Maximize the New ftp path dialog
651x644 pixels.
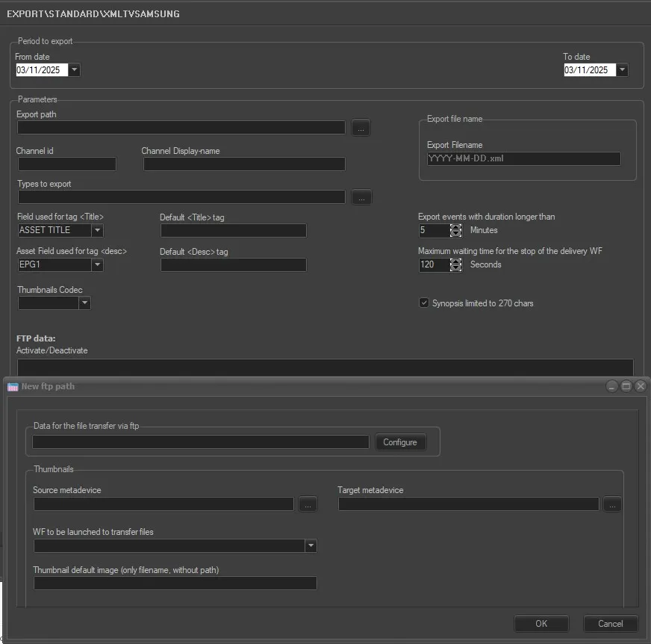(626, 386)
